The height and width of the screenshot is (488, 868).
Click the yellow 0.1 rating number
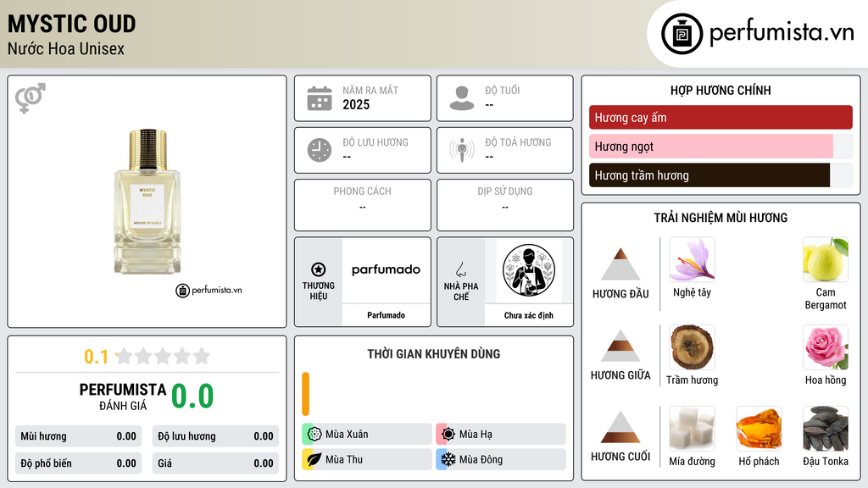click(x=96, y=357)
